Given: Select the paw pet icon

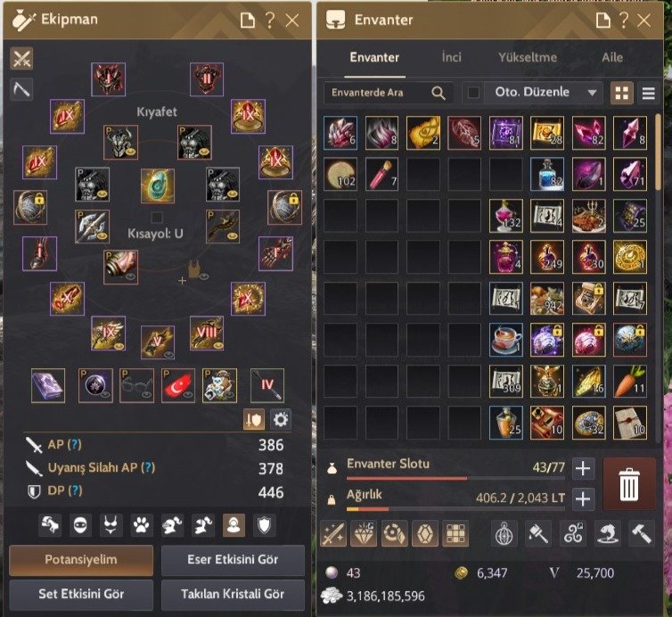Looking at the screenshot, I should 142,525.
